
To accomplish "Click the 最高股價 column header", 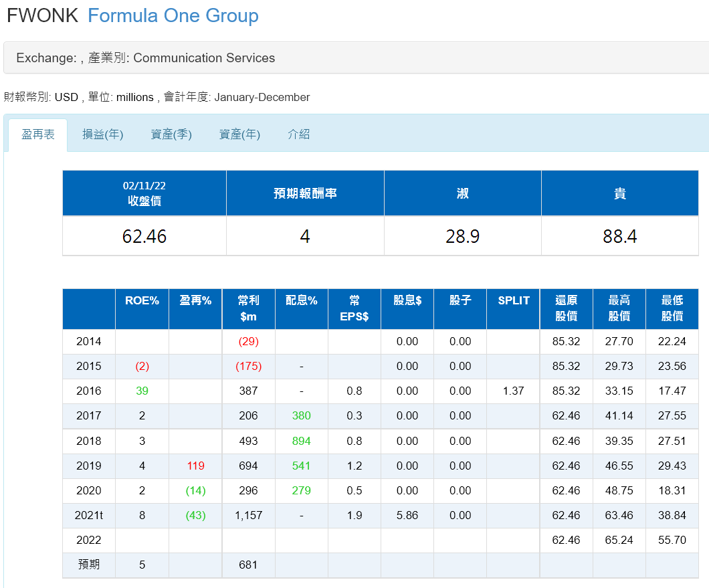I will (x=619, y=309).
